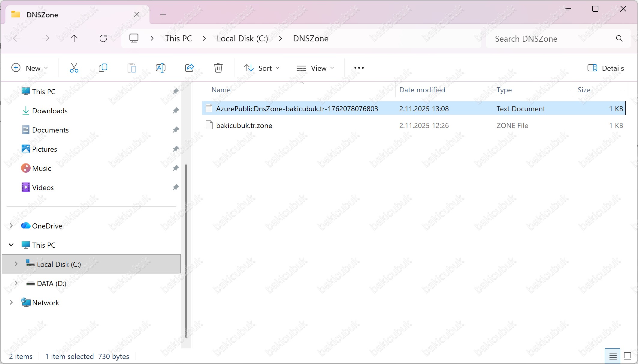Image resolution: width=638 pixels, height=364 pixels.
Task: Add a new tab
Action: 163,15
